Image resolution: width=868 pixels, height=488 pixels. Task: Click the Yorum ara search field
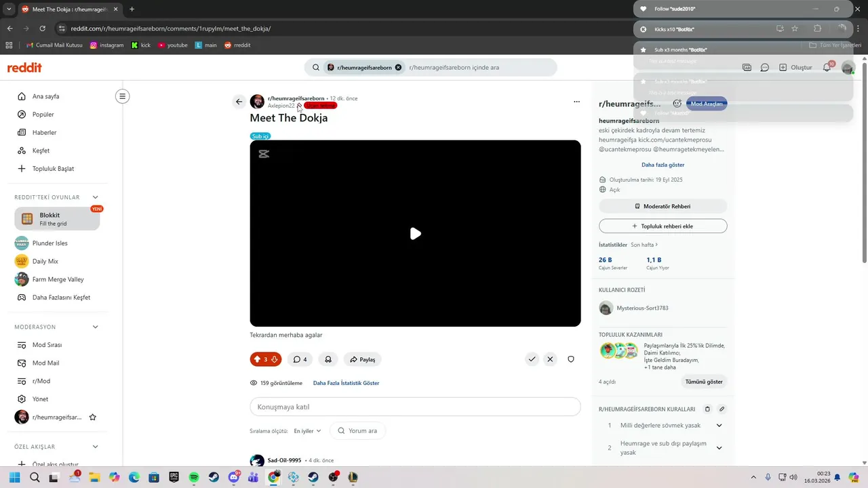tap(357, 431)
